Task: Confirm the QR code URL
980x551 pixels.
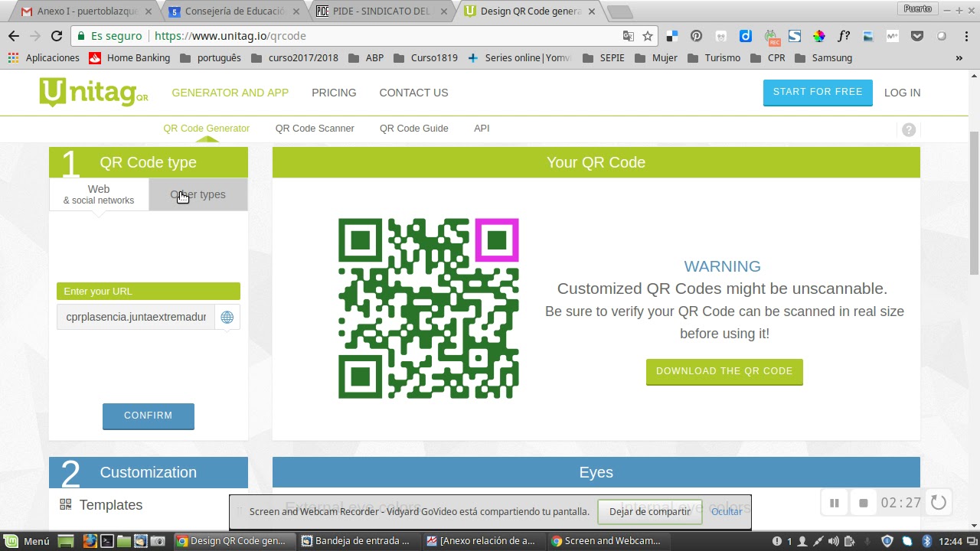Action: 149,416
